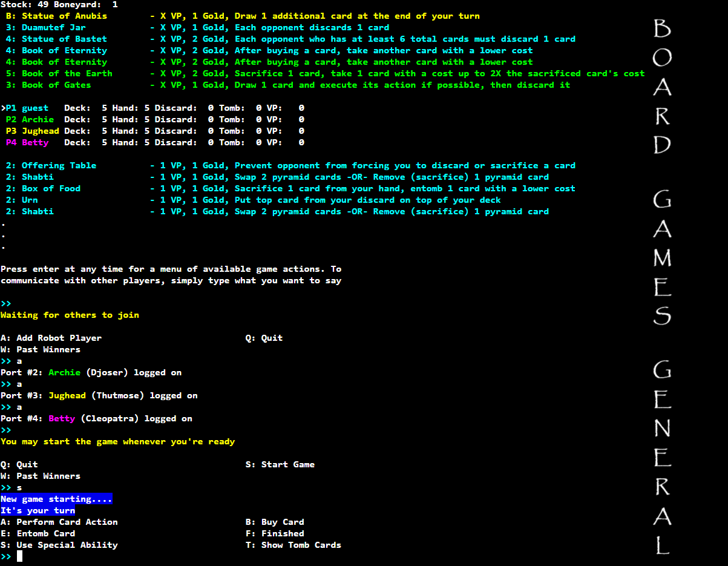The width and height of the screenshot is (728, 566).
Task: Click the 'Boneyard: 1' counter text
Action: click(x=86, y=4)
